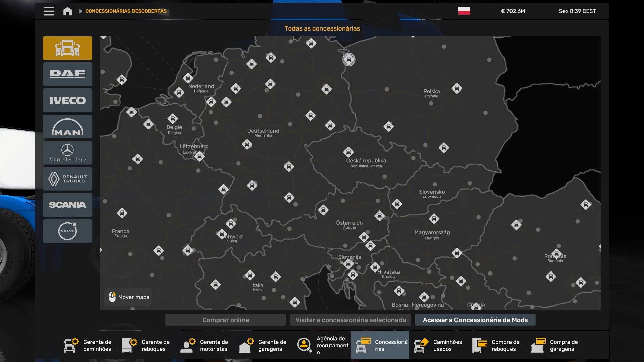Select the all brands truck filter
Screen dimensions: 644x362
point(67,48)
